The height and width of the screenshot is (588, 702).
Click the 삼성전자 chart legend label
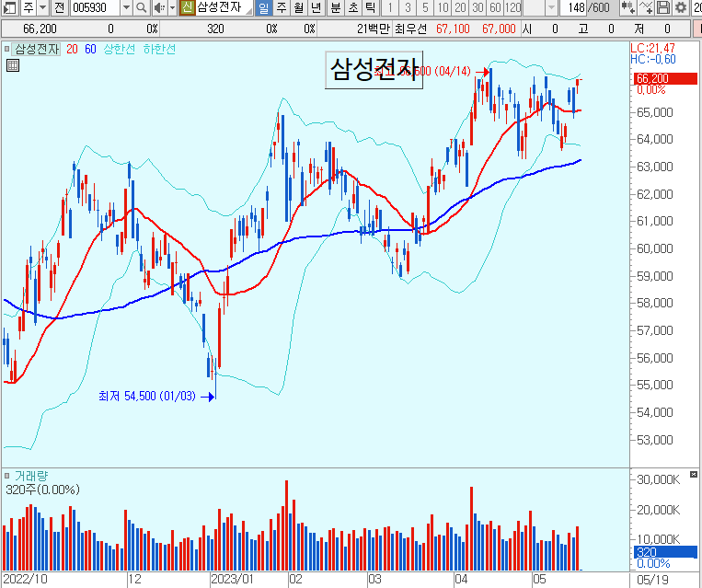pyautogui.click(x=36, y=49)
